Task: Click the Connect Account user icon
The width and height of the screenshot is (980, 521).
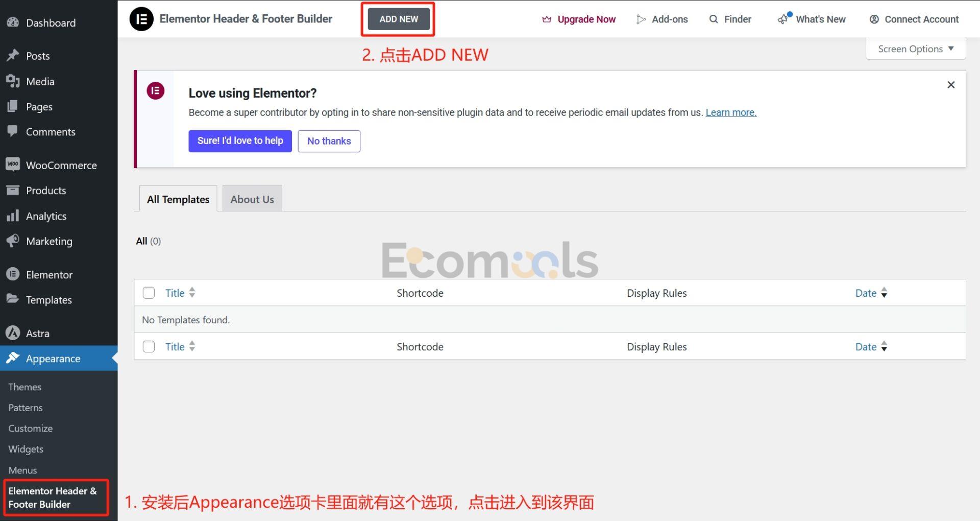Action: 874,19
